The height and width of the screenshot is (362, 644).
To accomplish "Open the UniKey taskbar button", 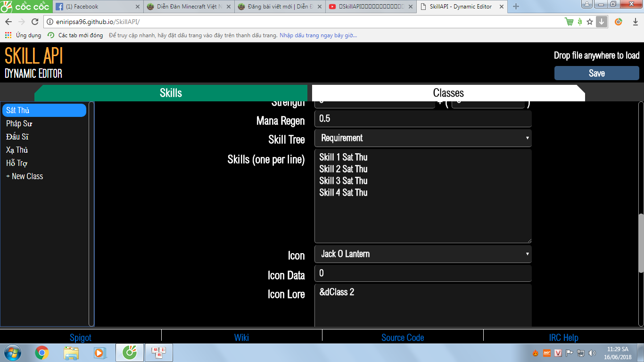I will (x=159, y=353).
